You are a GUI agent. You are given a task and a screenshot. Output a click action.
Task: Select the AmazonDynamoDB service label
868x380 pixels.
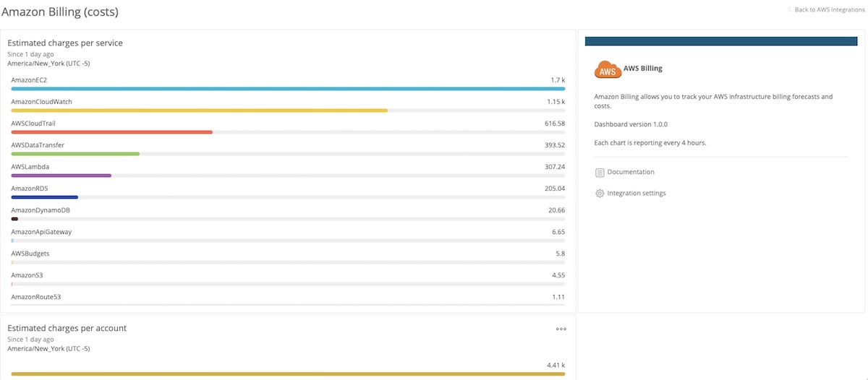pos(41,210)
